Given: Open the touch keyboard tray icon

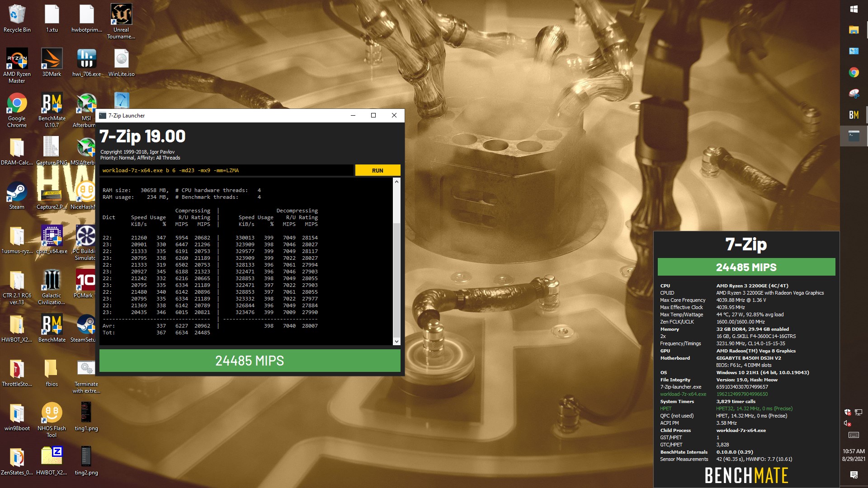Looking at the screenshot, I should [854, 435].
